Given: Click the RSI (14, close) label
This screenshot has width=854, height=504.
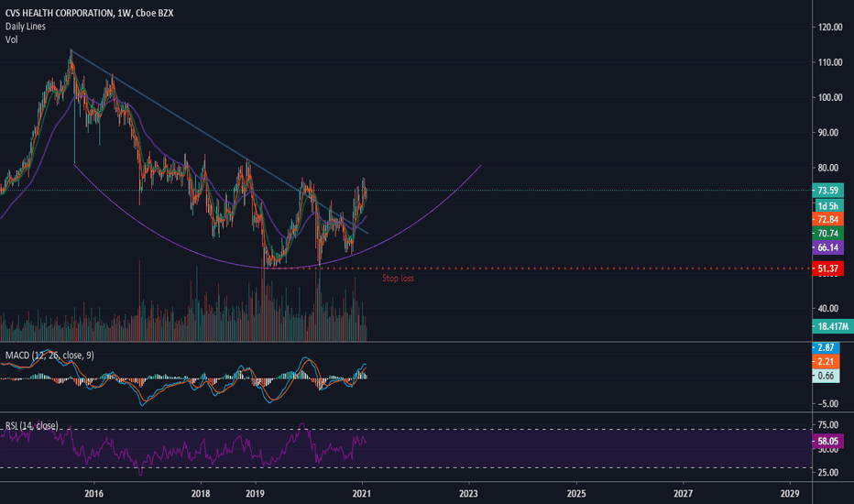Looking at the screenshot, I should click(x=31, y=425).
